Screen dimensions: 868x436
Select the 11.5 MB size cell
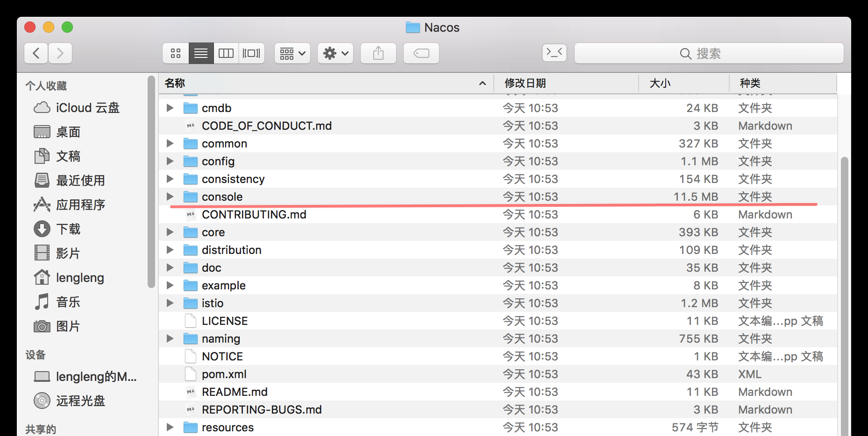(696, 197)
